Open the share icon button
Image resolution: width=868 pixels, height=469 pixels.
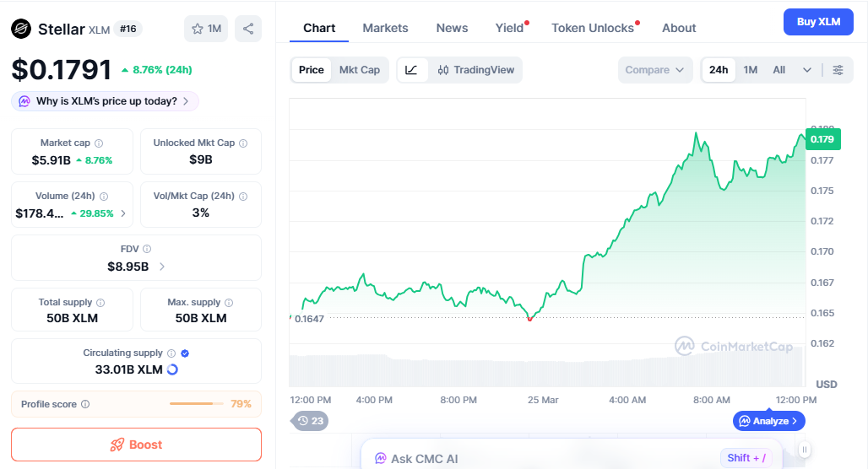248,29
